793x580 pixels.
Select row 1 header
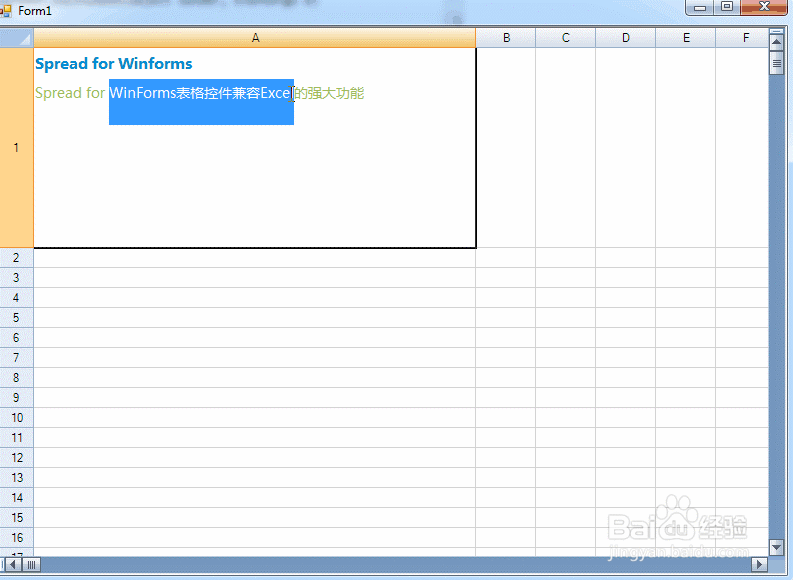17,148
